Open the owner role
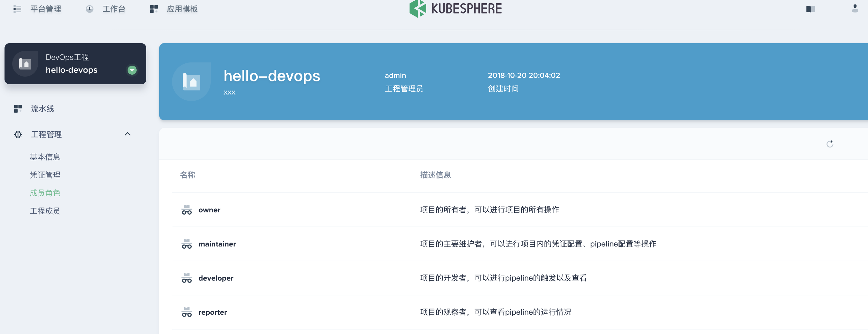 (209, 210)
